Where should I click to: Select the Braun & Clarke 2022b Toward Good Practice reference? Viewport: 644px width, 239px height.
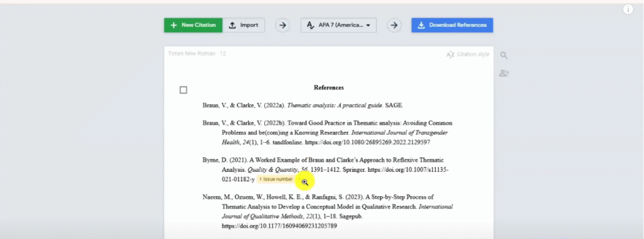point(327,133)
